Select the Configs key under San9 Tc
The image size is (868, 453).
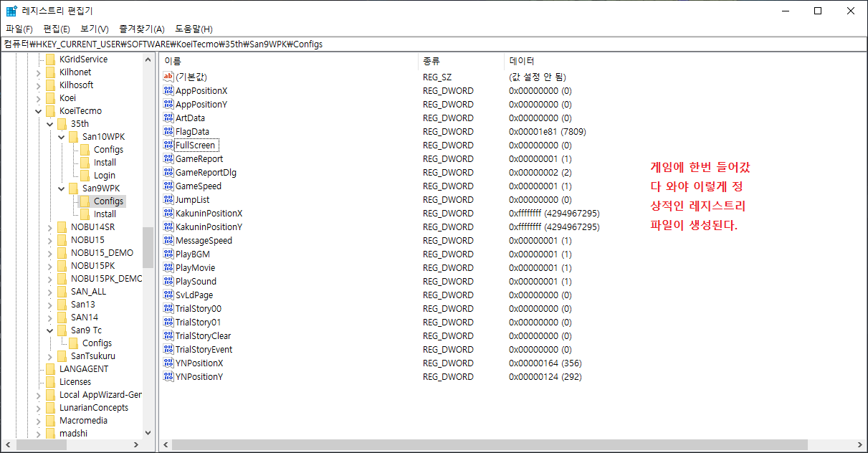click(x=97, y=343)
